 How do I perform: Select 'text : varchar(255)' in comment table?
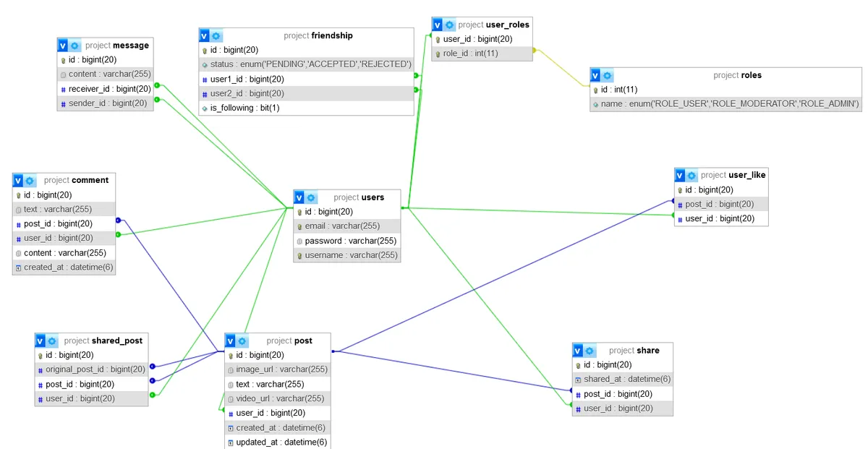64,209
